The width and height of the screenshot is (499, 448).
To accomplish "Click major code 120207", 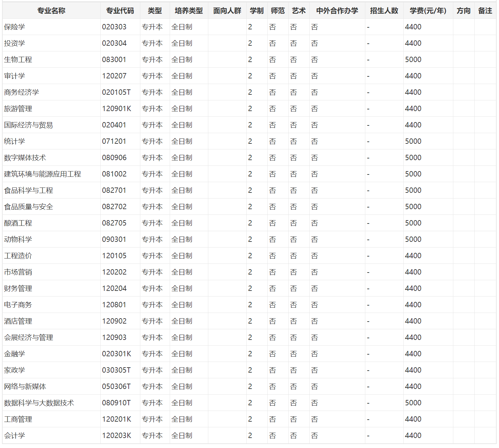I will tap(114, 76).
